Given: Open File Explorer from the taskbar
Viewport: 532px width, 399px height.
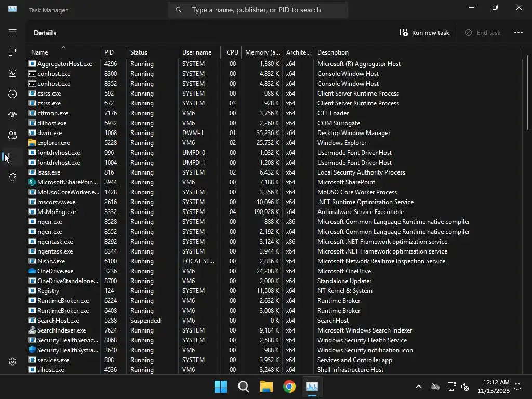Looking at the screenshot, I should pyautogui.click(x=267, y=387).
